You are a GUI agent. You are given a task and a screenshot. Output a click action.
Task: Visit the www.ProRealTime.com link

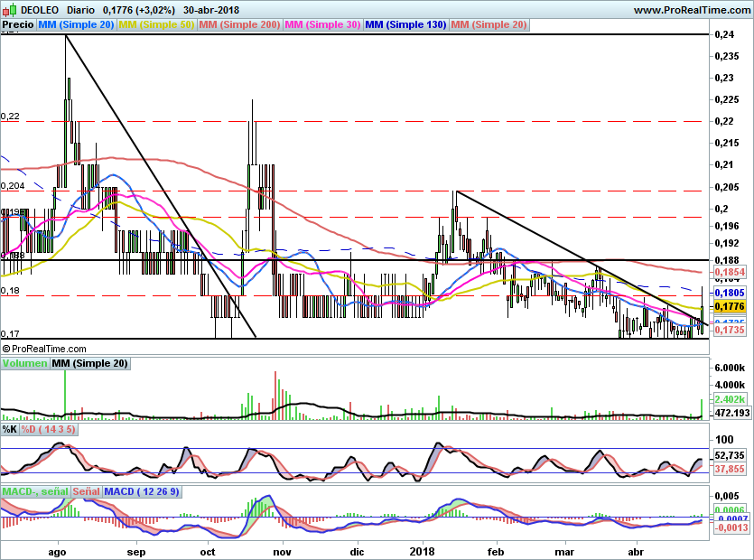pyautogui.click(x=691, y=9)
